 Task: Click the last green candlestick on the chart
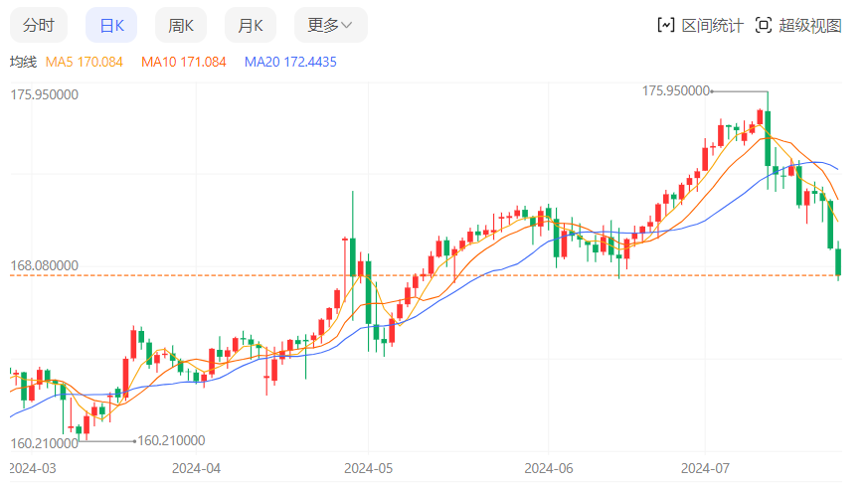click(839, 261)
